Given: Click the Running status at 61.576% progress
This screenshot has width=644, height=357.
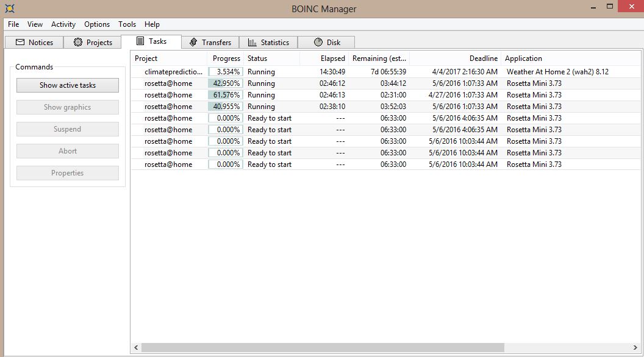Looking at the screenshot, I should 261,95.
